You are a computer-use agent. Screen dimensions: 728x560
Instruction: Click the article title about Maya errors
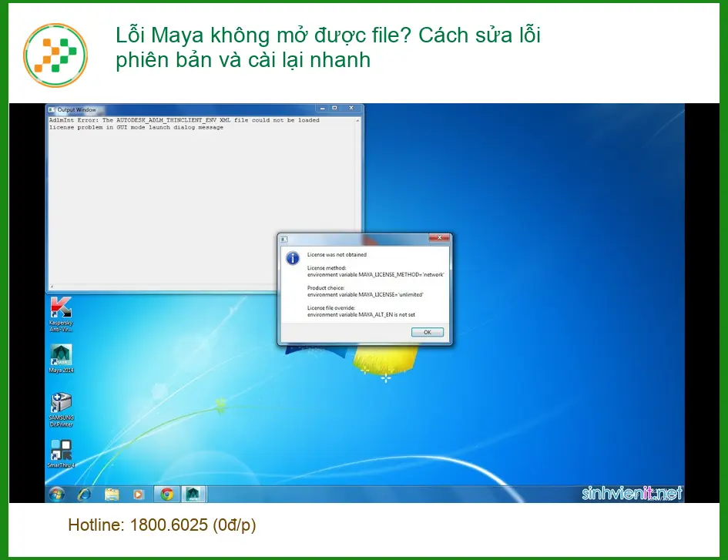[x=328, y=47]
